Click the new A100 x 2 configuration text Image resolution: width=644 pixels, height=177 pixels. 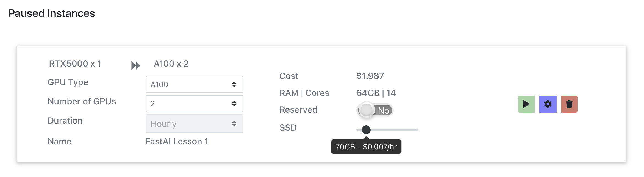(x=171, y=64)
